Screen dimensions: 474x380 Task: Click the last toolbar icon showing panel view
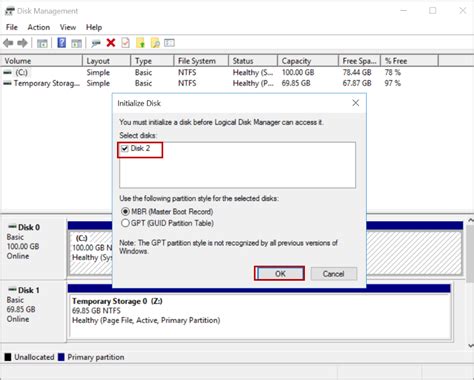pyautogui.click(x=169, y=43)
